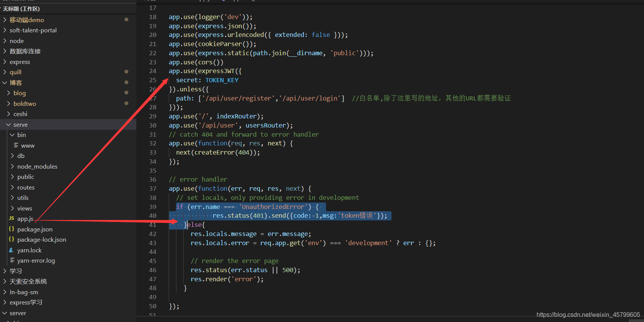
Task: Click the braces icon of package.json
Action: tap(11, 229)
